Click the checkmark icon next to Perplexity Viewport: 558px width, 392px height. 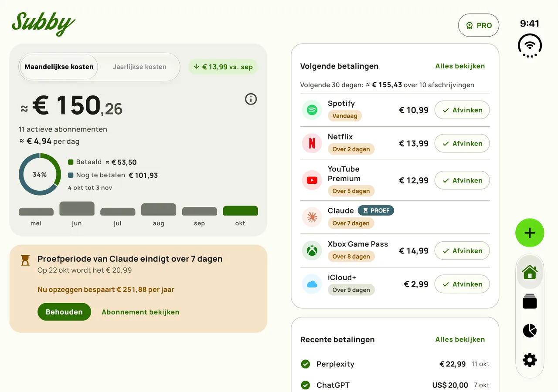(x=306, y=364)
